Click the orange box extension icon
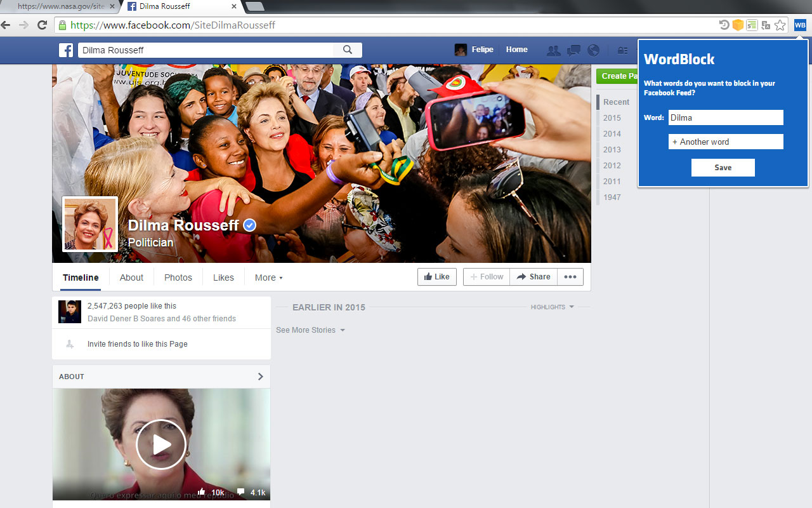This screenshot has width=812, height=508. 738,25
